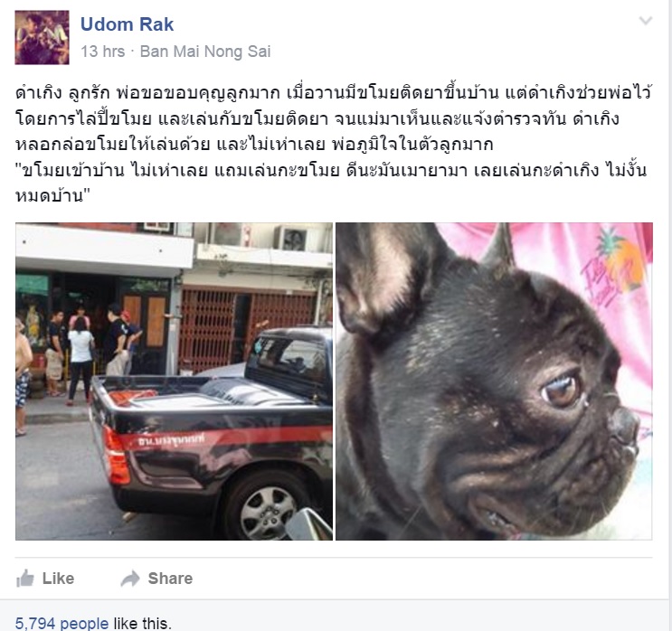Open the "5,794 people" likes list
Screen dimensions: 672x631
[62, 623]
